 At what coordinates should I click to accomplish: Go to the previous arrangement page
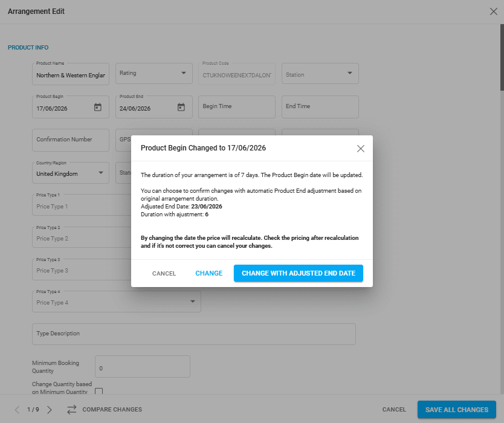click(17, 410)
